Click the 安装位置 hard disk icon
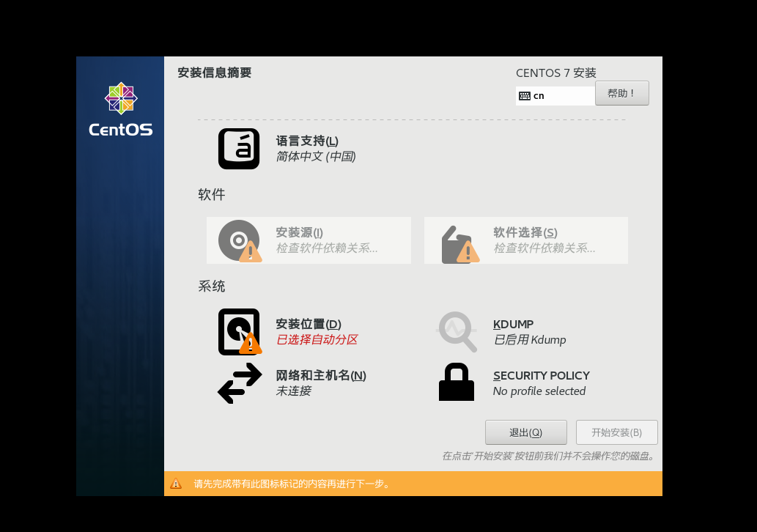Screen dimensions: 757x532 (x=240, y=332)
